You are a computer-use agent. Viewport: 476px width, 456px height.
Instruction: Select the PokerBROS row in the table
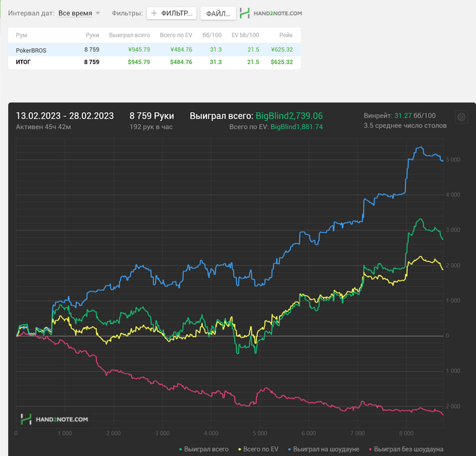(x=154, y=50)
